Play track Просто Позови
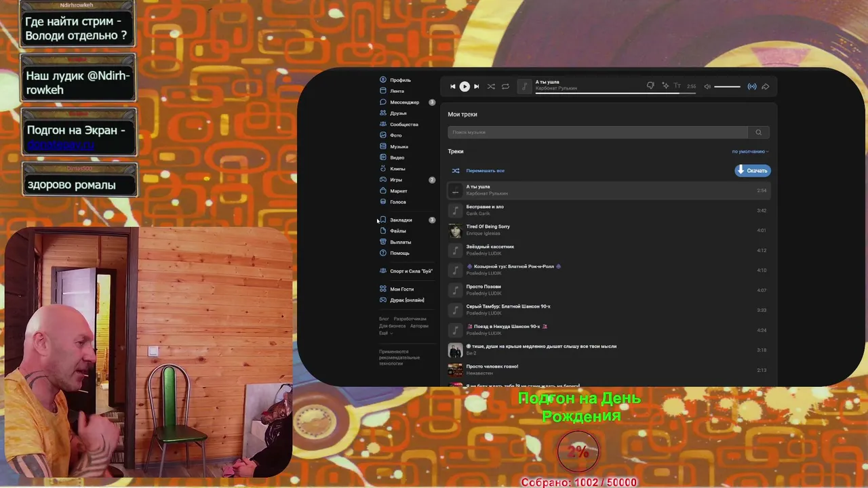Image resolution: width=868 pixels, height=488 pixels. [609, 290]
